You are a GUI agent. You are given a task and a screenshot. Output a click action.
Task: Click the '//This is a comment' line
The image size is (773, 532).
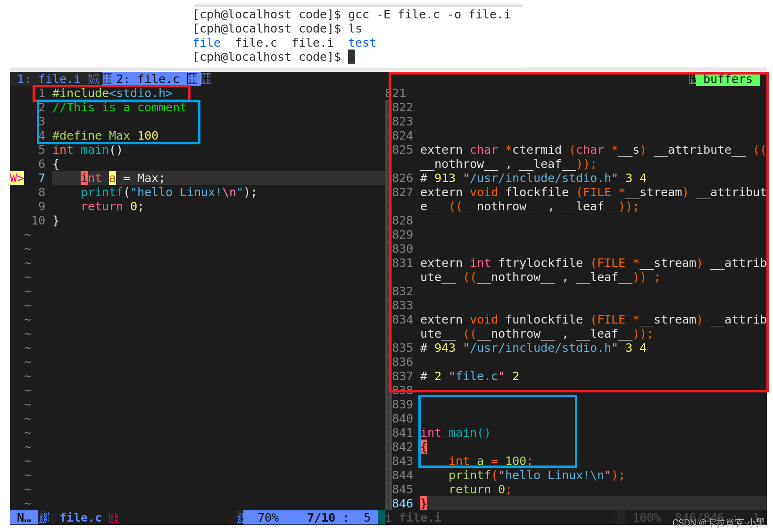coord(119,108)
